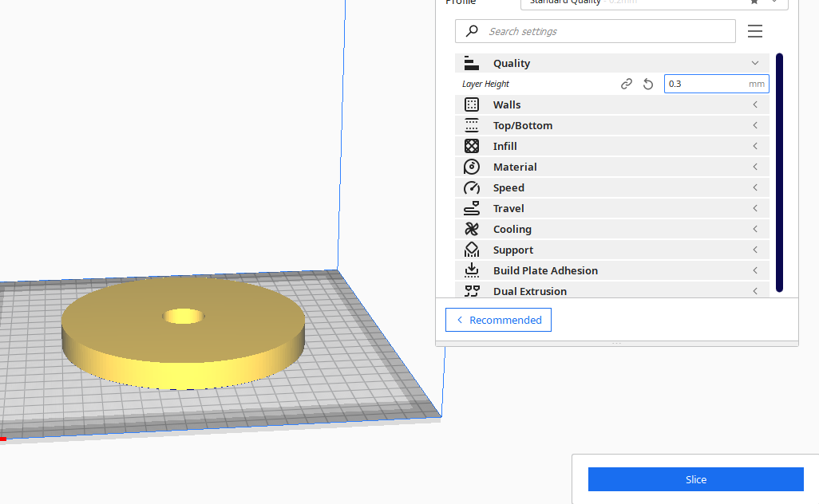Click the Cooling fan icon
This screenshot has height=504, width=819.
pos(471,229)
